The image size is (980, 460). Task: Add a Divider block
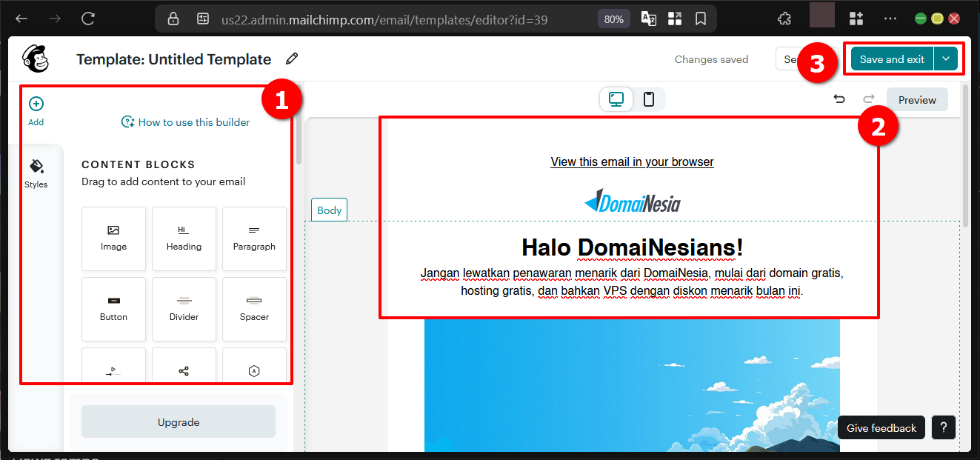[x=184, y=309]
